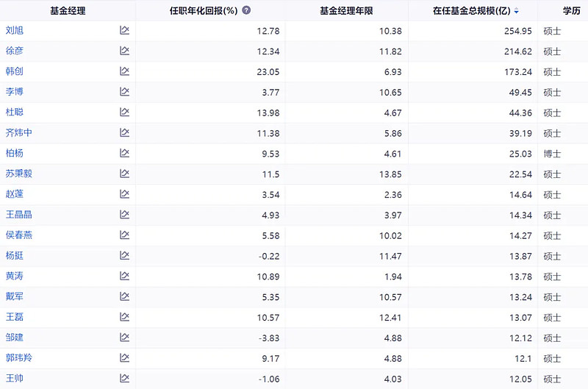The width and height of the screenshot is (588, 389).
Task: Open fund manager 柏杨's profile link
Action: tap(15, 153)
